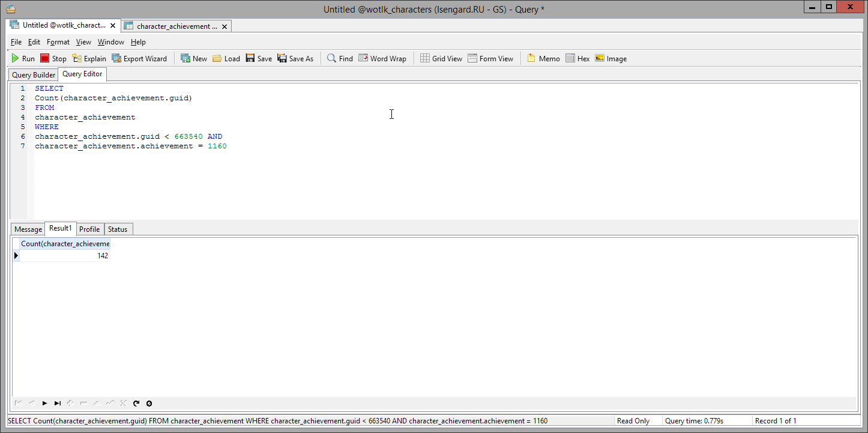Launch the Export Wizard
Viewport: 868px width, 433px height.
point(139,58)
